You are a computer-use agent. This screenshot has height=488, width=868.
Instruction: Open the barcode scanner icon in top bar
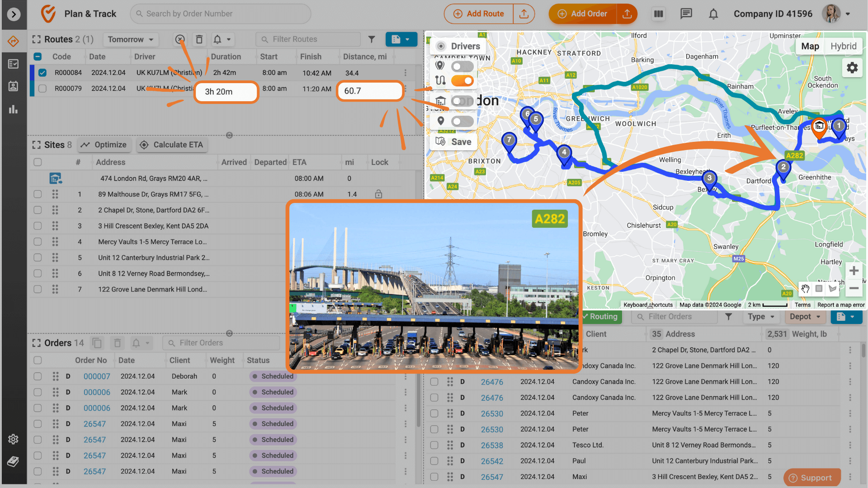click(x=658, y=14)
